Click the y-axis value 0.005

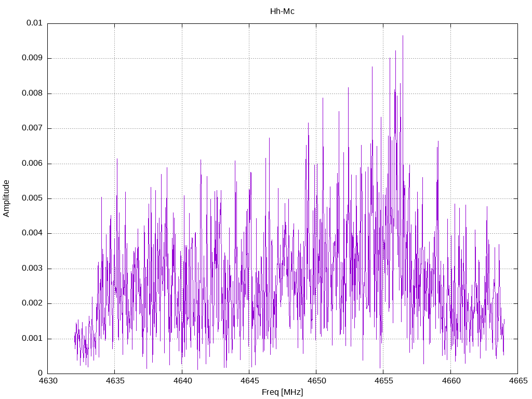click(32, 198)
